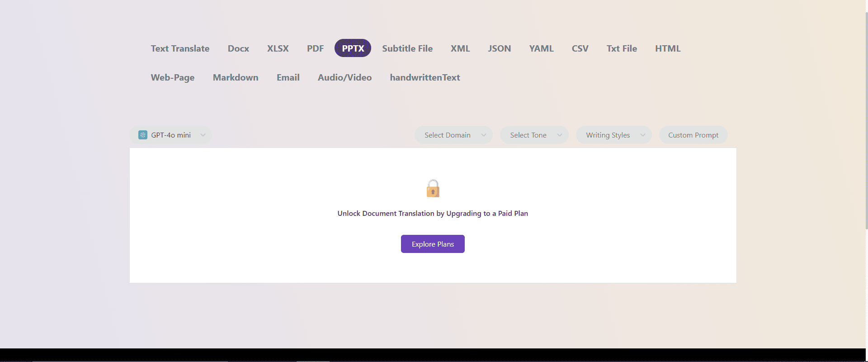Switch to the Text Translate tab

(180, 48)
